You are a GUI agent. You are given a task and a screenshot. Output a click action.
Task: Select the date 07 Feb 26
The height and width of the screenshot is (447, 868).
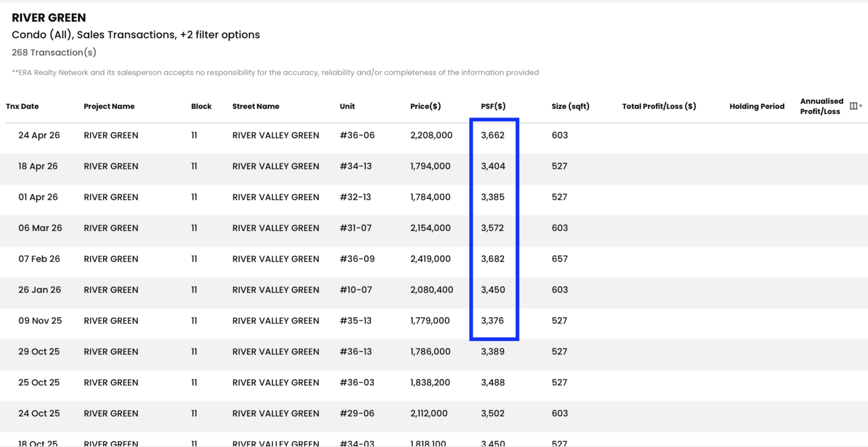(x=39, y=259)
